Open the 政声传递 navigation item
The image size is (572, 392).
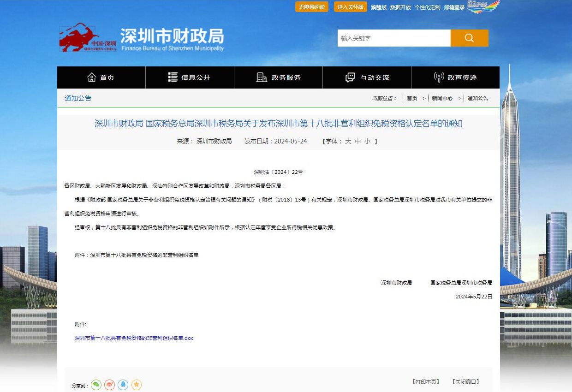[455, 77]
